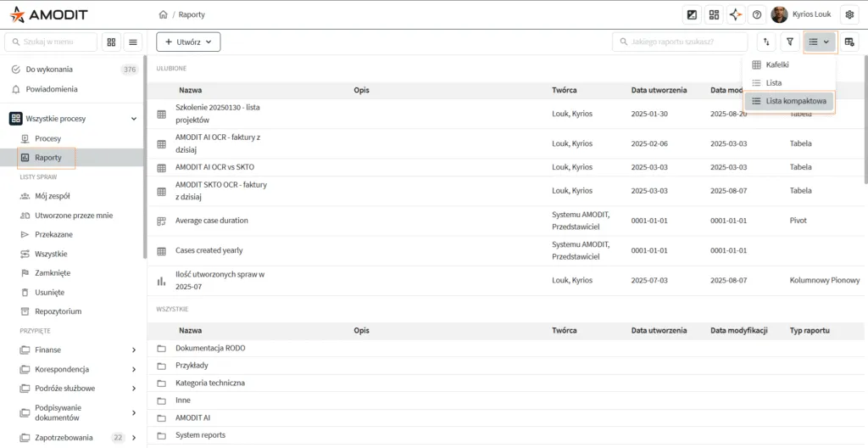868x448 pixels.
Task: Open report 'Szkolenie 20250130 - lista projektów'
Action: [218, 114]
